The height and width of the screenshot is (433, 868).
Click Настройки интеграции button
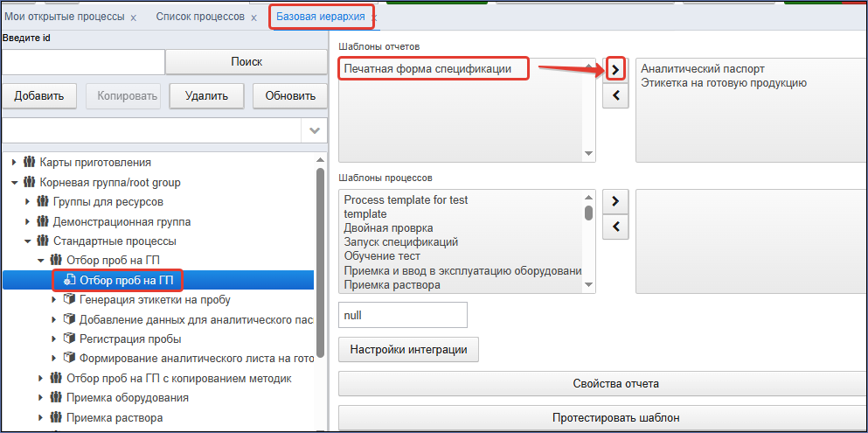(408, 350)
